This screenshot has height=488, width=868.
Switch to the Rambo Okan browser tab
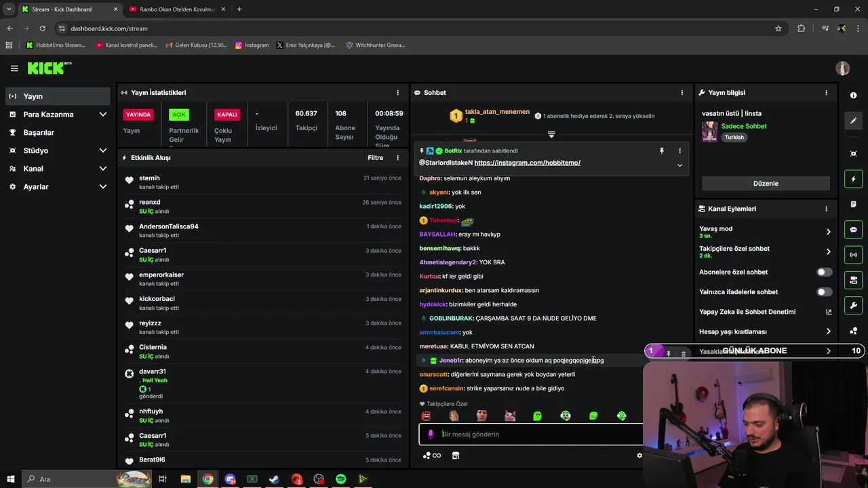[x=178, y=9]
